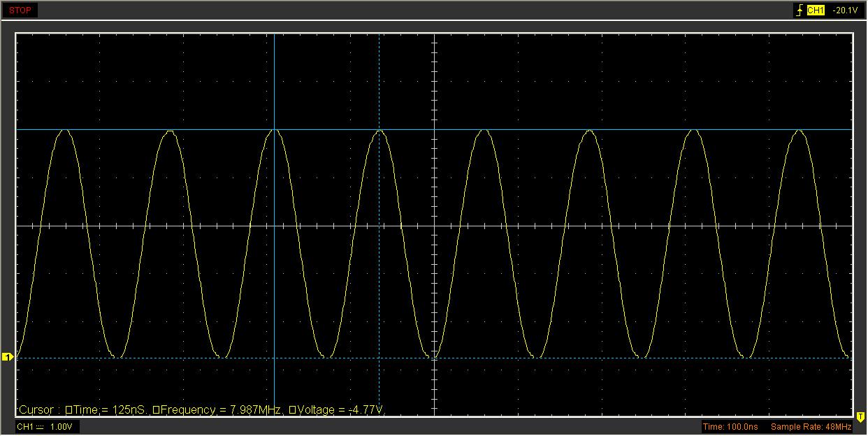Select the solid vertical time cursor line

(275, 224)
